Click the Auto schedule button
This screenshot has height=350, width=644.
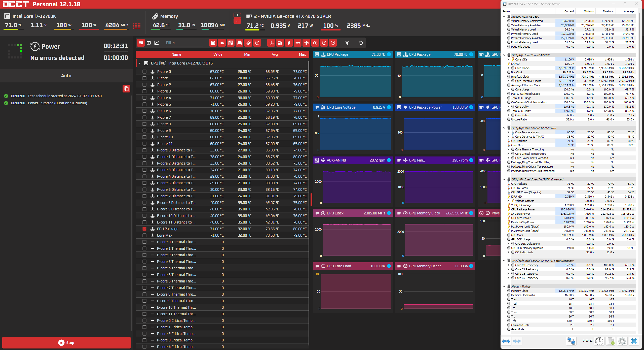tap(66, 76)
